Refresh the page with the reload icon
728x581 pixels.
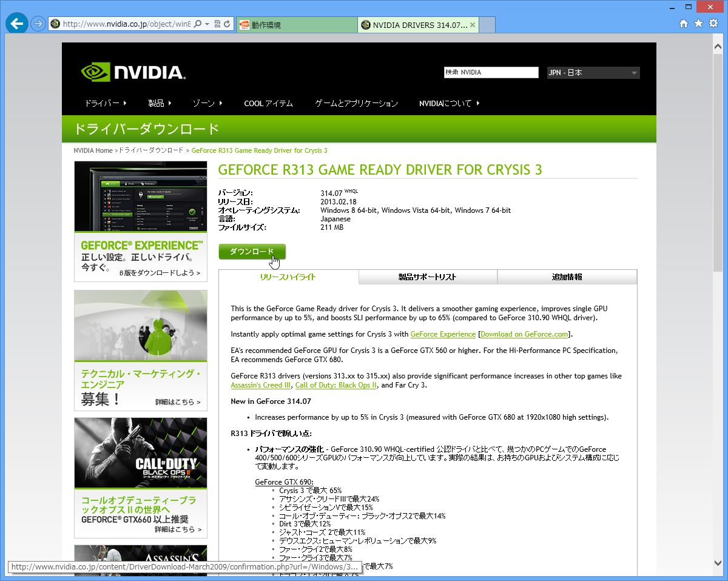point(227,24)
